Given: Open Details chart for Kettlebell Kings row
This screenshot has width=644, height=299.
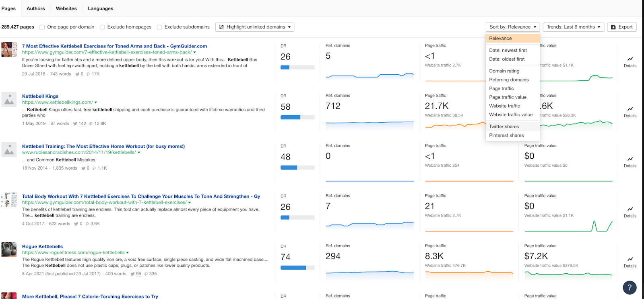Looking at the screenshot, I should click(630, 112).
